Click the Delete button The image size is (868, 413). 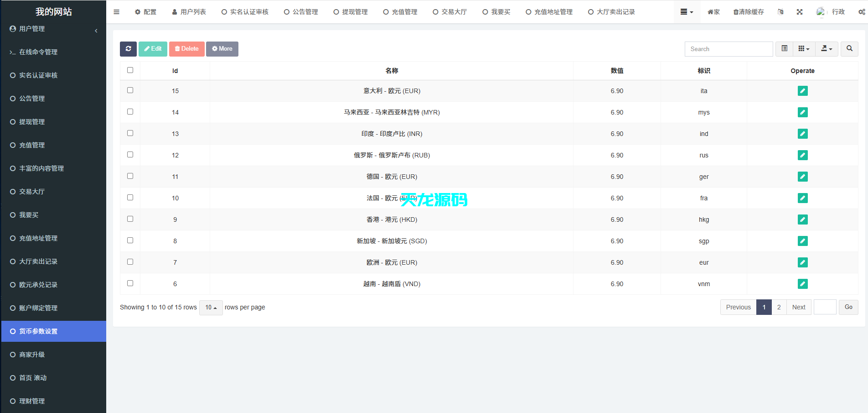pyautogui.click(x=186, y=49)
